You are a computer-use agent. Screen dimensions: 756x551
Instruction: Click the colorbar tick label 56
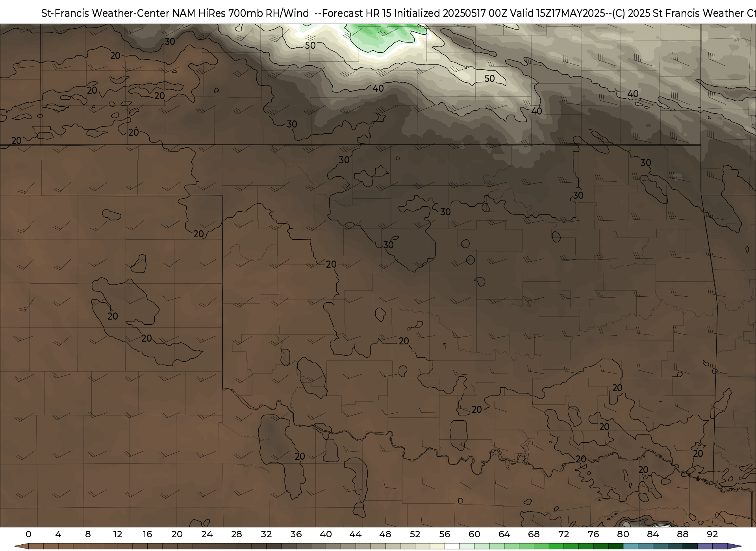(445, 534)
